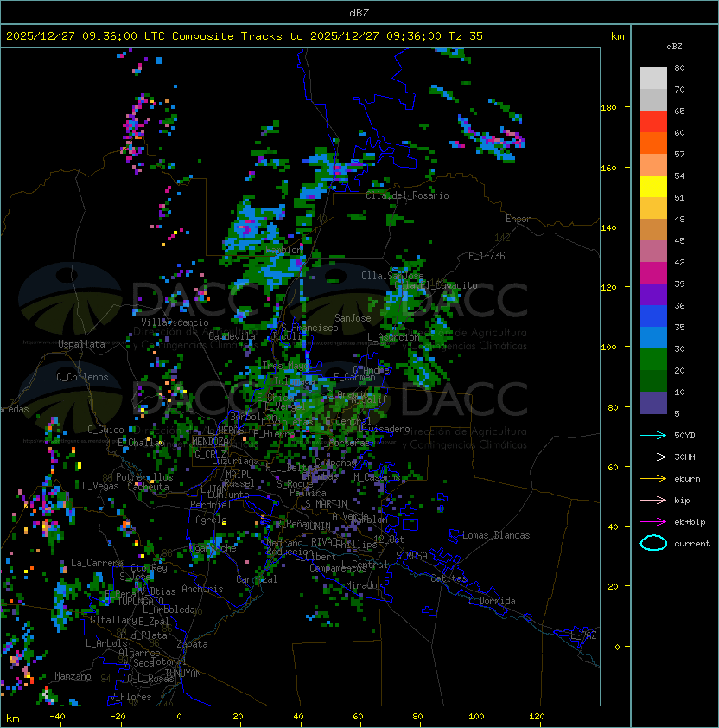Click the 'L_Vegas' label on map

[100, 486]
